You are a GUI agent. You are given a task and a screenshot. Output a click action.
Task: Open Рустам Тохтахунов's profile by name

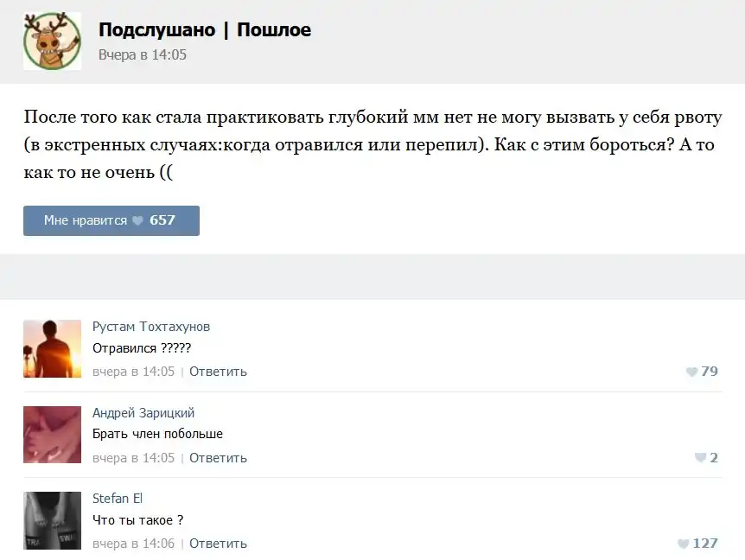point(151,327)
